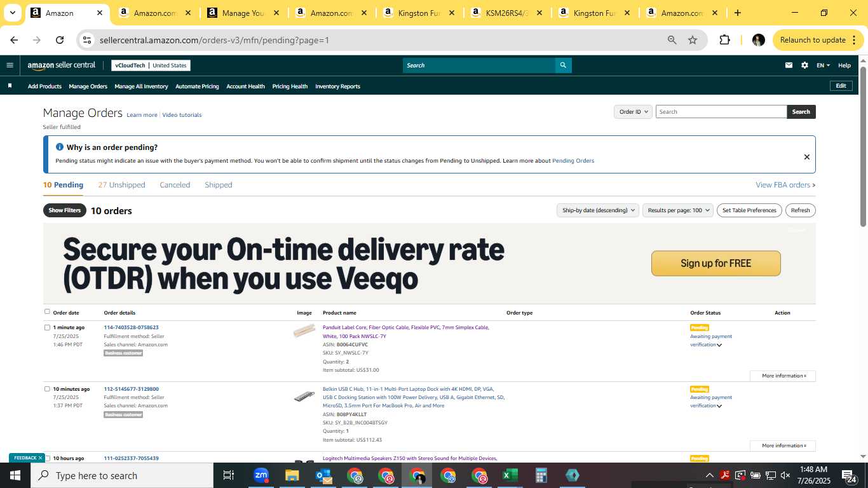Click the Show Filters button
Screen dimensions: 868x488
tap(65, 210)
